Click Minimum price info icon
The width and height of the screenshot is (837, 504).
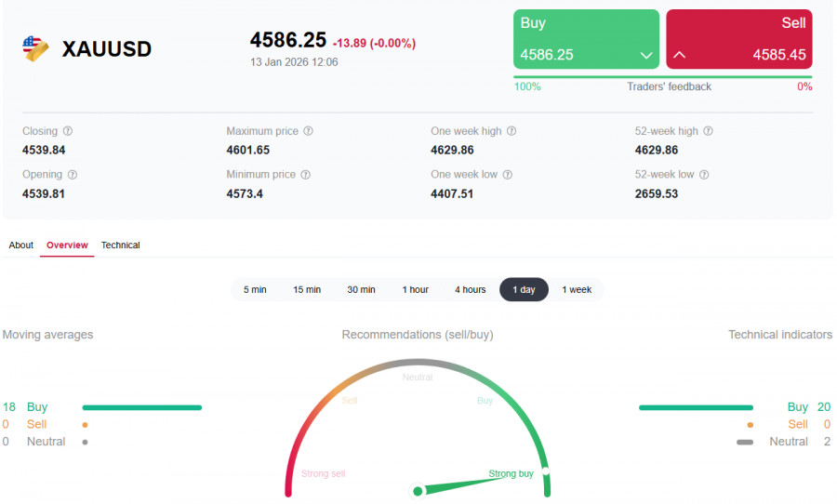click(305, 175)
